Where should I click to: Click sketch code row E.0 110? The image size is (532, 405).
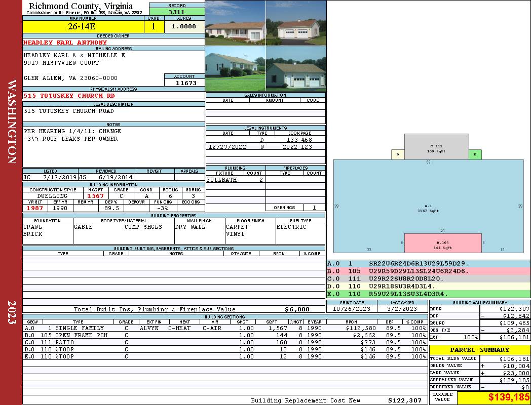pyautogui.click(x=429, y=294)
